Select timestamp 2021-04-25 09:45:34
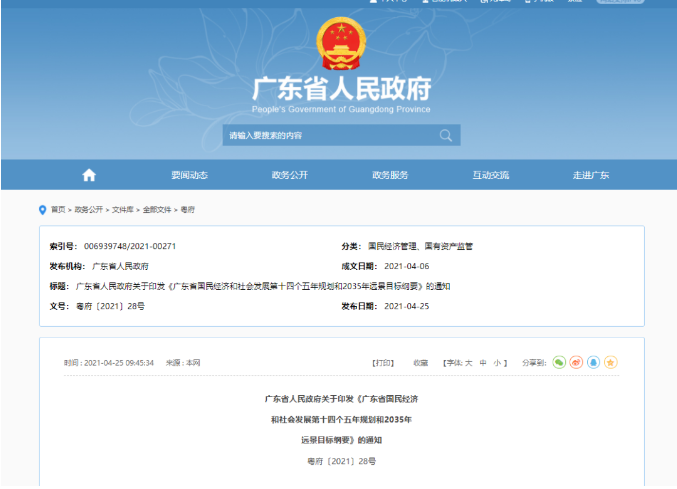The image size is (677, 489). tap(119, 363)
